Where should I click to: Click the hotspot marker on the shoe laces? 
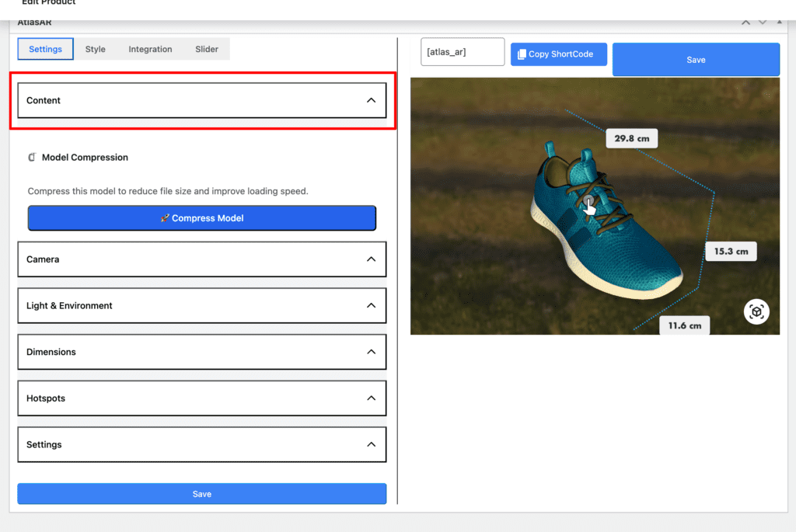coord(588,201)
